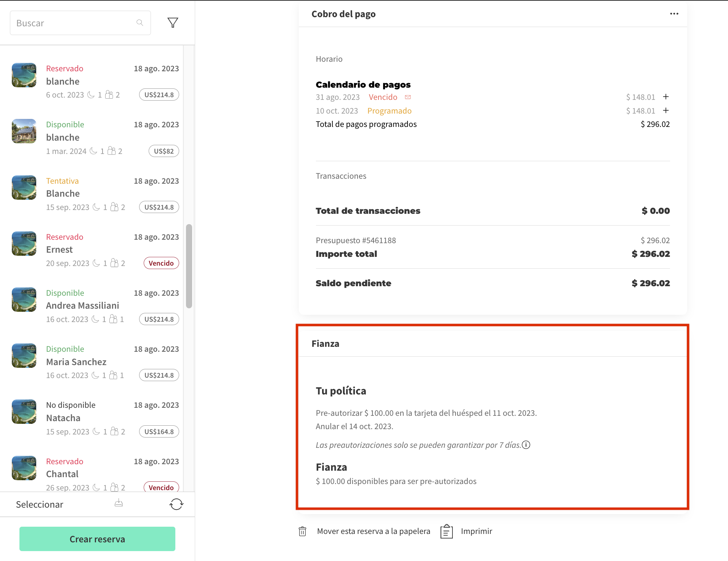Click the trash can icon

[x=302, y=531]
